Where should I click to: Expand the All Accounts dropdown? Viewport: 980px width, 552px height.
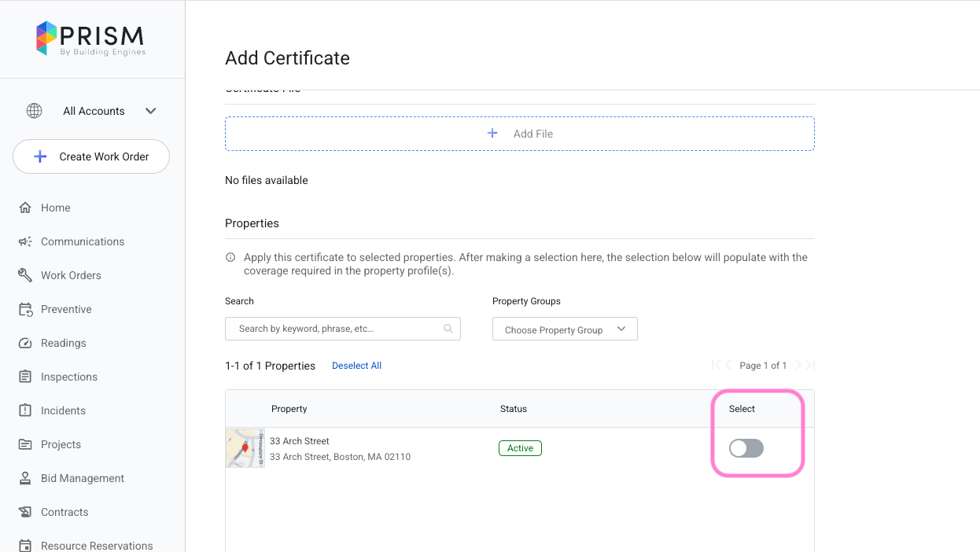tap(150, 111)
